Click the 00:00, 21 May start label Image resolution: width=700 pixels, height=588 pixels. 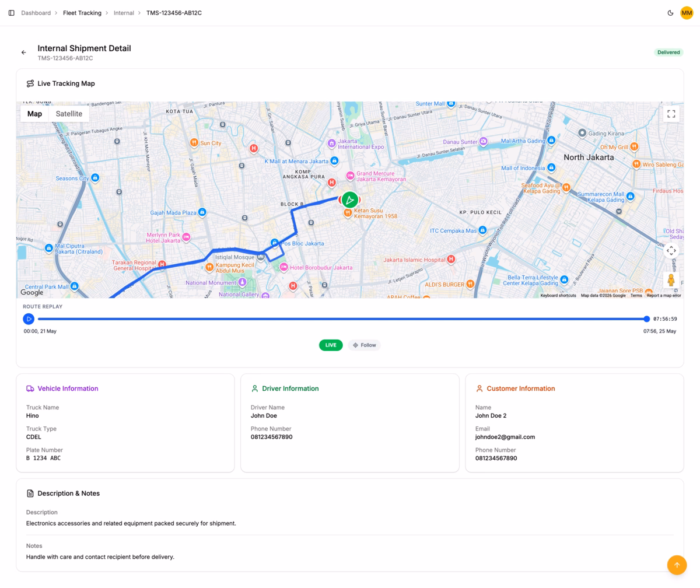[x=40, y=331]
